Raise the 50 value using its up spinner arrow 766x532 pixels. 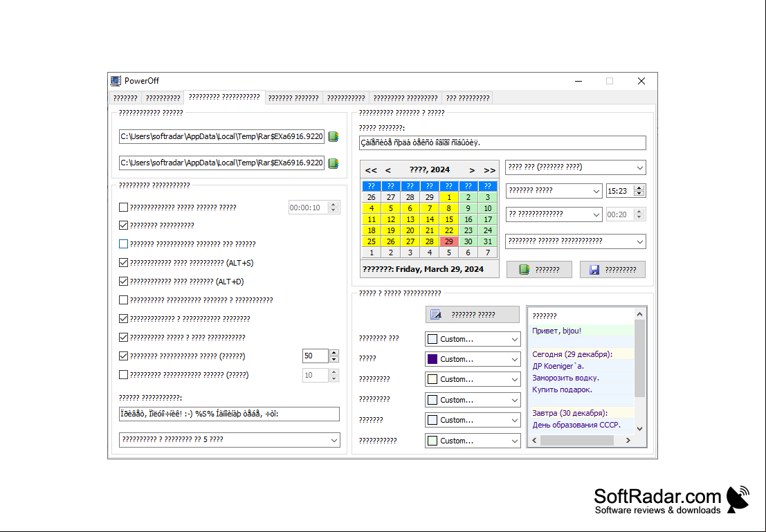point(334,353)
